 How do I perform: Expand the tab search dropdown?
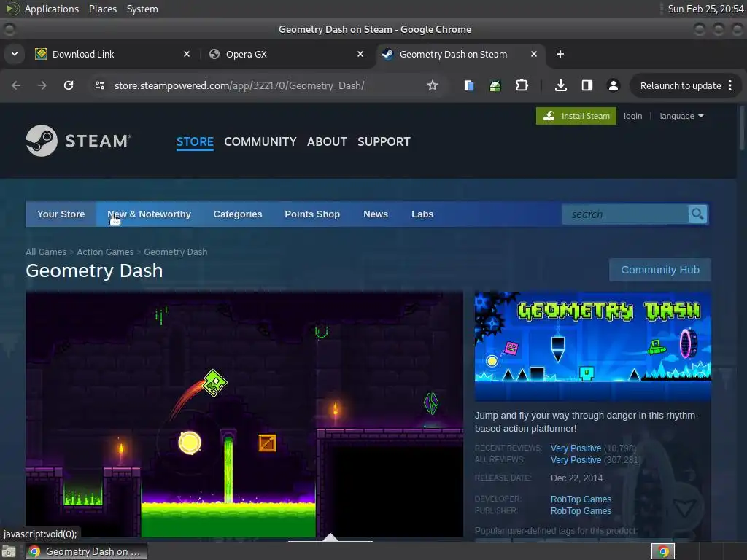(x=15, y=54)
